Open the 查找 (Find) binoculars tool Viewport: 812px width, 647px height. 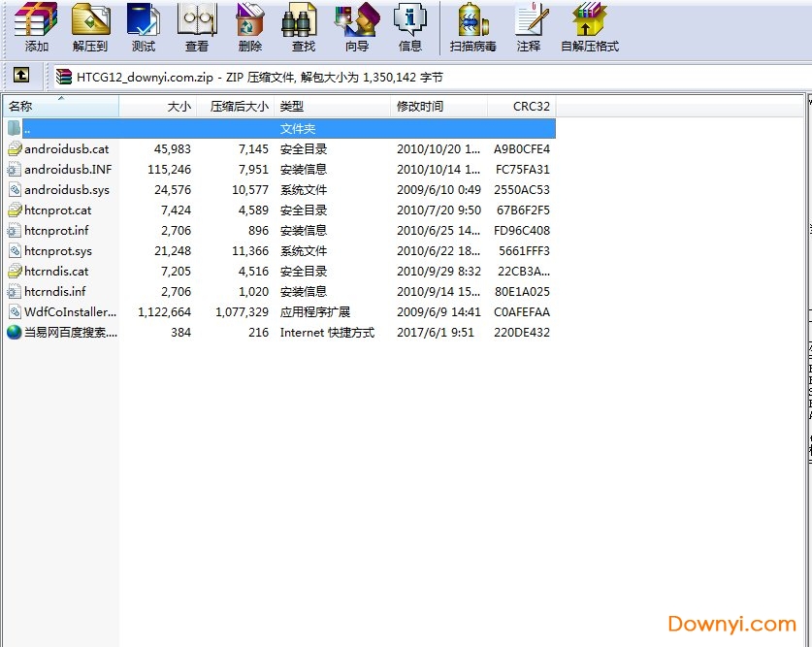click(303, 26)
